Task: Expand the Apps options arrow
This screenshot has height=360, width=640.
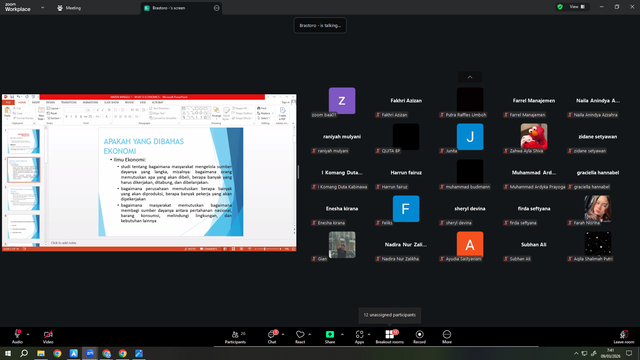Action: 369,334
